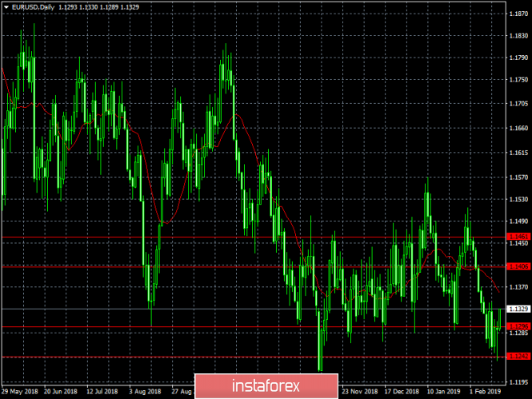
Task: Click the 20 Jun 2018 date label
Action: pos(62,393)
